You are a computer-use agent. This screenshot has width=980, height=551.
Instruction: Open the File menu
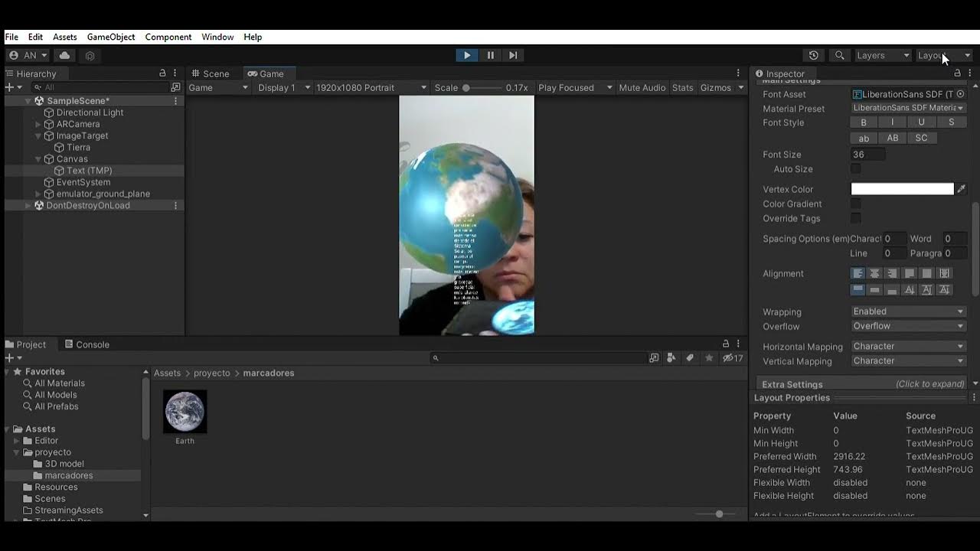click(x=11, y=37)
